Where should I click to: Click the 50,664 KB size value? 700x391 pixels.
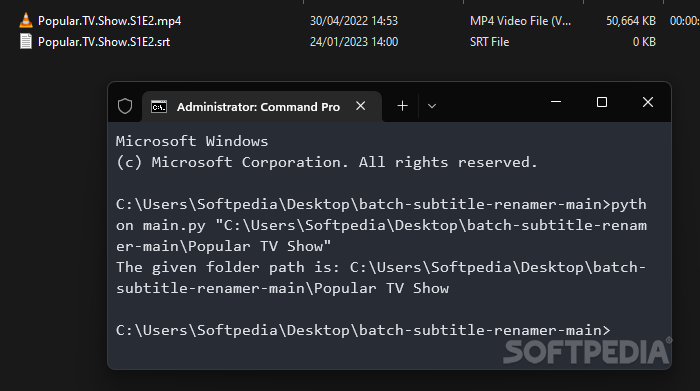coord(631,21)
